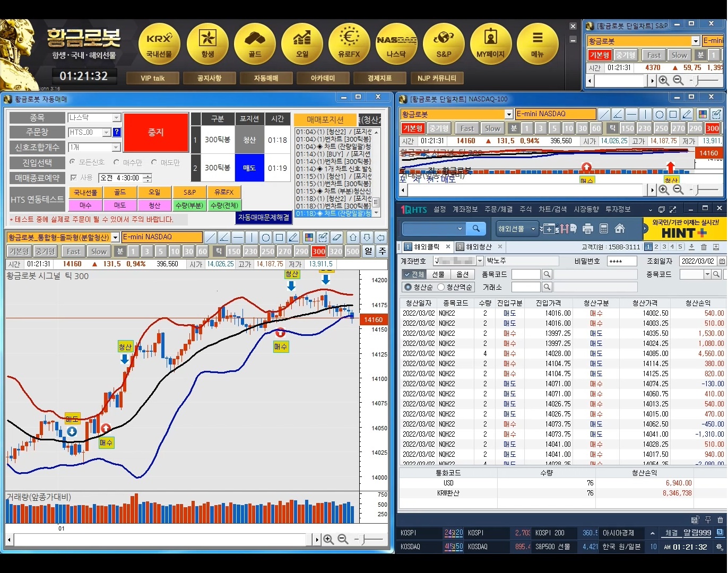Toggle the 선물 filter button
Image resolution: width=728 pixels, height=573 pixels.
(x=438, y=274)
